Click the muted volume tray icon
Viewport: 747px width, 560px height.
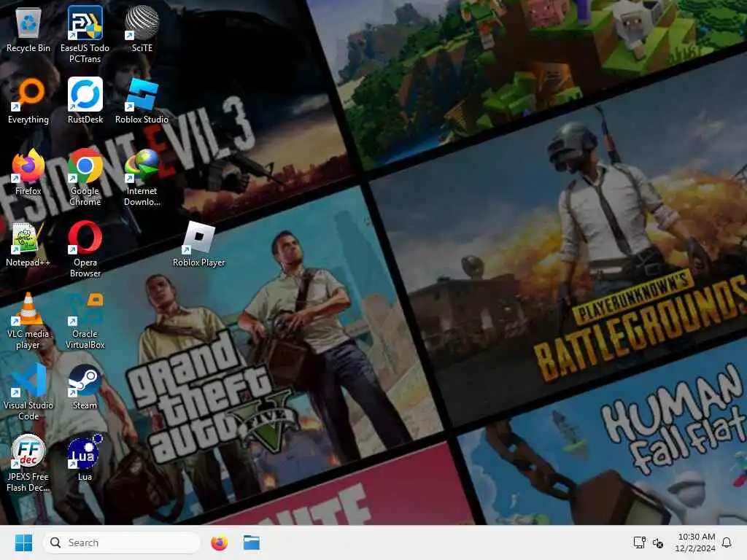click(x=658, y=542)
